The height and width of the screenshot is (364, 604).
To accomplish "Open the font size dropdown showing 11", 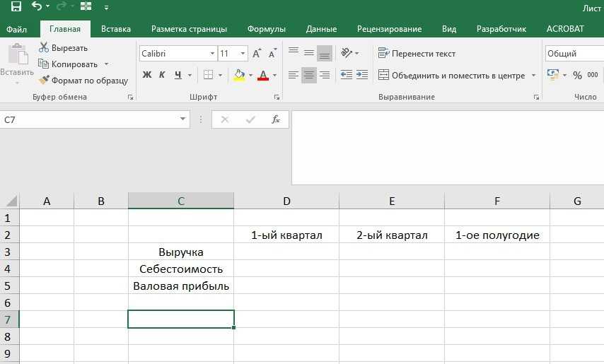I will tap(243, 54).
